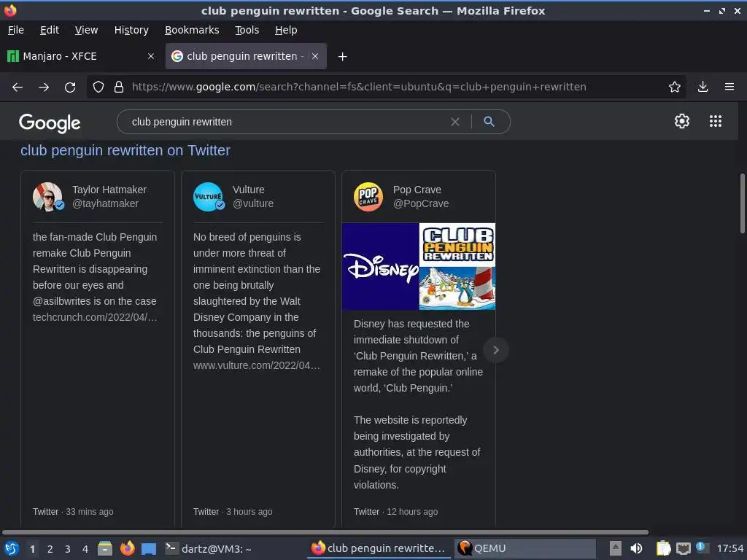Switch to workspace 3
747x560 pixels.
point(68,549)
